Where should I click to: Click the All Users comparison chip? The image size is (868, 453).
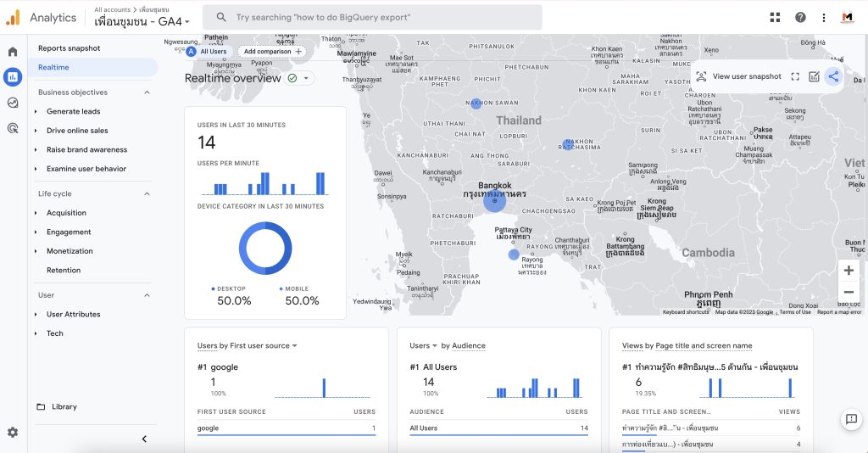(x=207, y=52)
